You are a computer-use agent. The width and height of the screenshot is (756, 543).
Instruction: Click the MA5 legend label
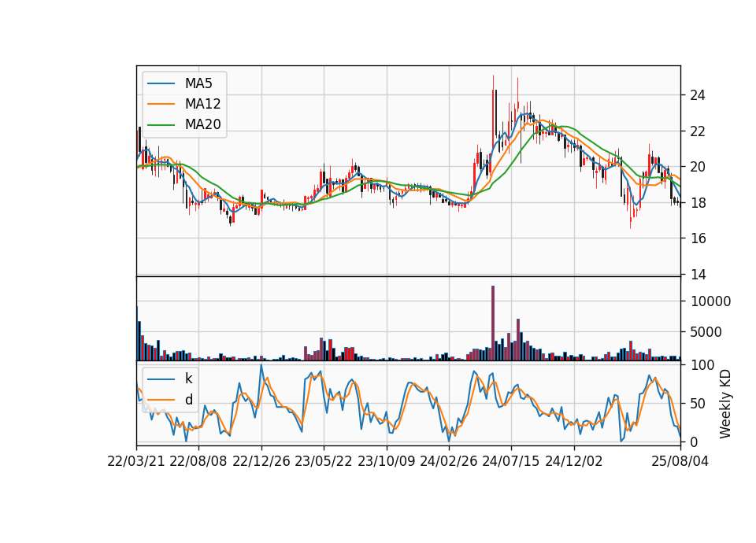[198, 83]
